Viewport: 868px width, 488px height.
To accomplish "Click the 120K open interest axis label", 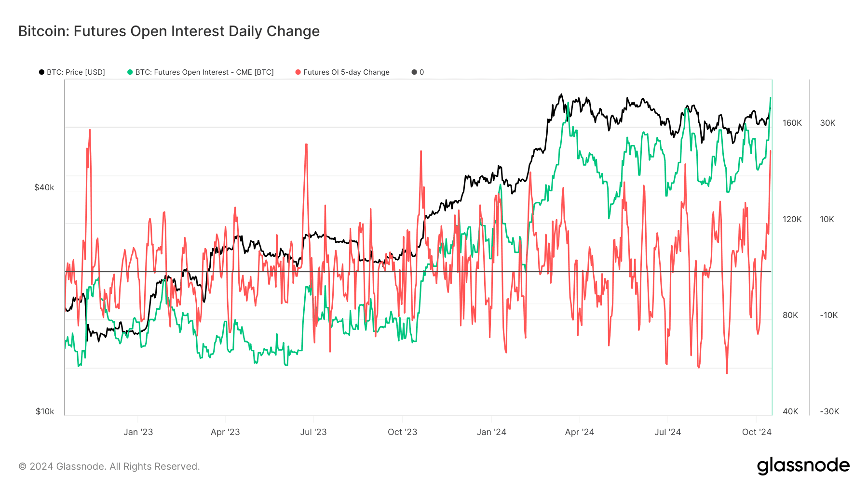I will point(792,219).
